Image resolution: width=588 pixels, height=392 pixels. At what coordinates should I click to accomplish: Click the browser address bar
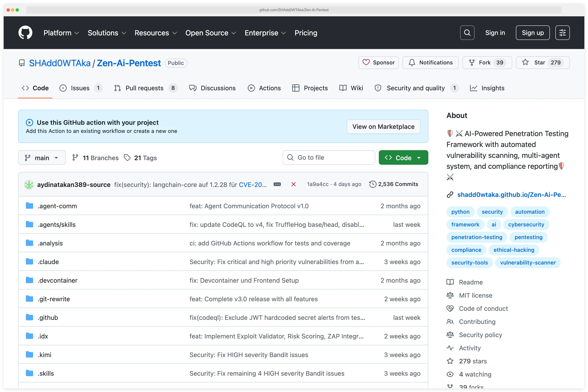[x=294, y=10]
